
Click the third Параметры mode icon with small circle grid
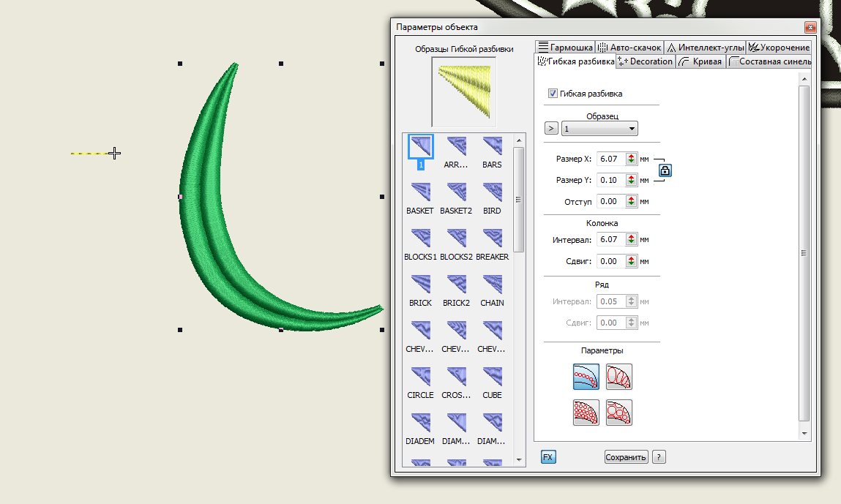tap(586, 413)
